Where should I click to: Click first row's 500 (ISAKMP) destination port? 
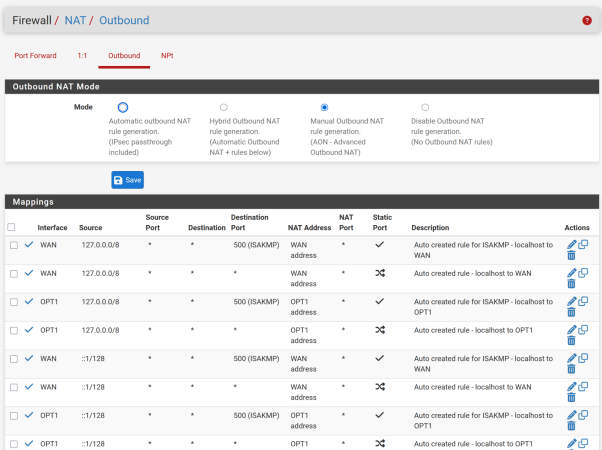tap(256, 245)
